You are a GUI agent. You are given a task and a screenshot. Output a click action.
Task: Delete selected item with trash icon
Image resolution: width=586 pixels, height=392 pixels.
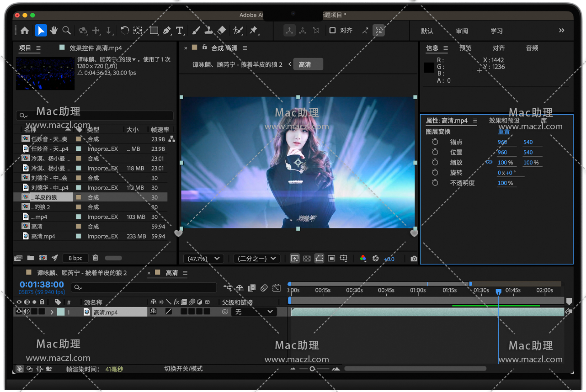tap(96, 258)
